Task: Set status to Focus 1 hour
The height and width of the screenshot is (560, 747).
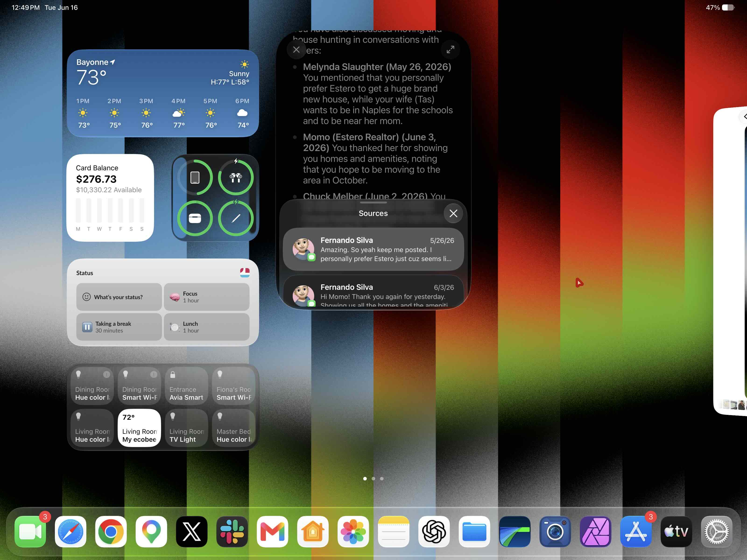Action: click(207, 297)
